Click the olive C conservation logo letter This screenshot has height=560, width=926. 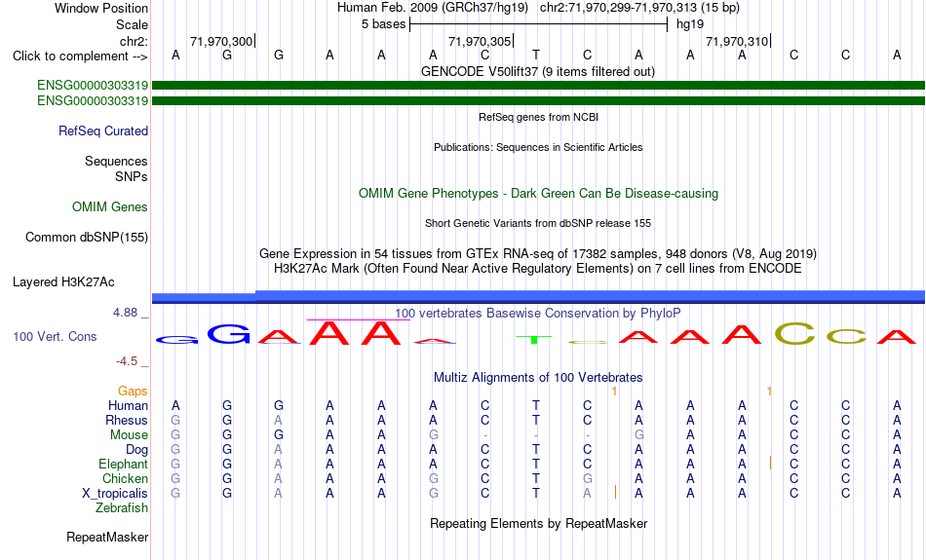click(794, 333)
